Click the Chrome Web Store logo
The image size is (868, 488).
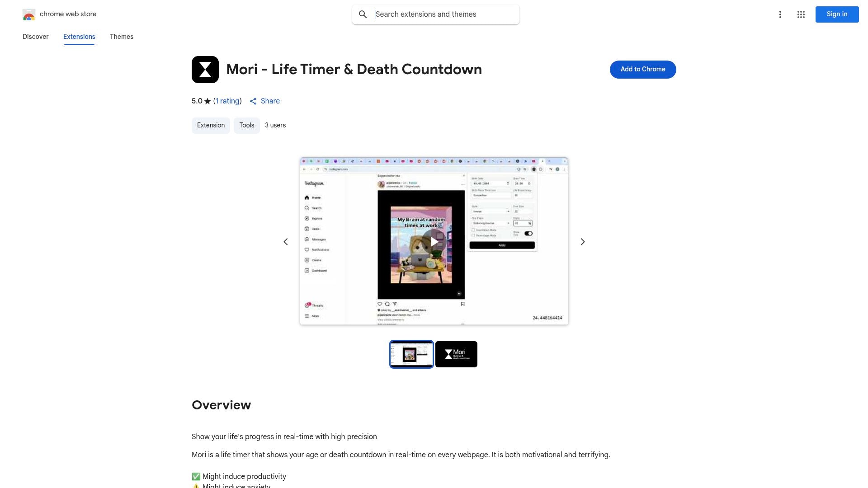[x=29, y=14]
